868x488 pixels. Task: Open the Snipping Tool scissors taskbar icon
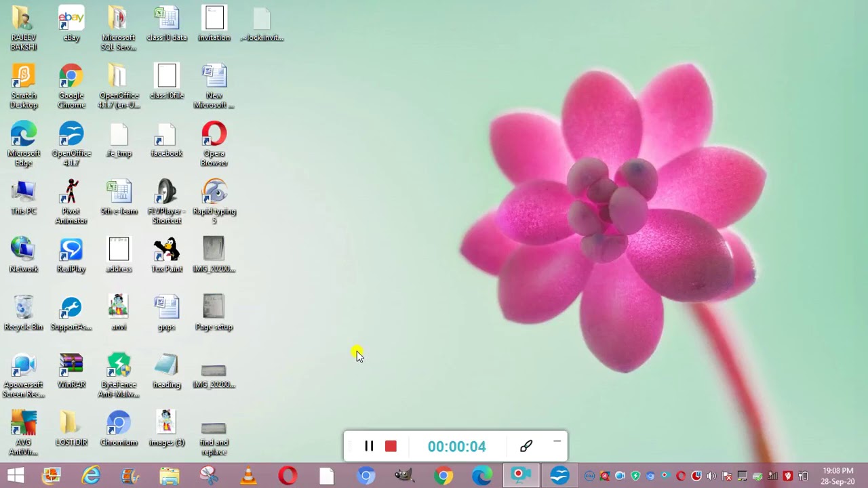[x=209, y=476]
